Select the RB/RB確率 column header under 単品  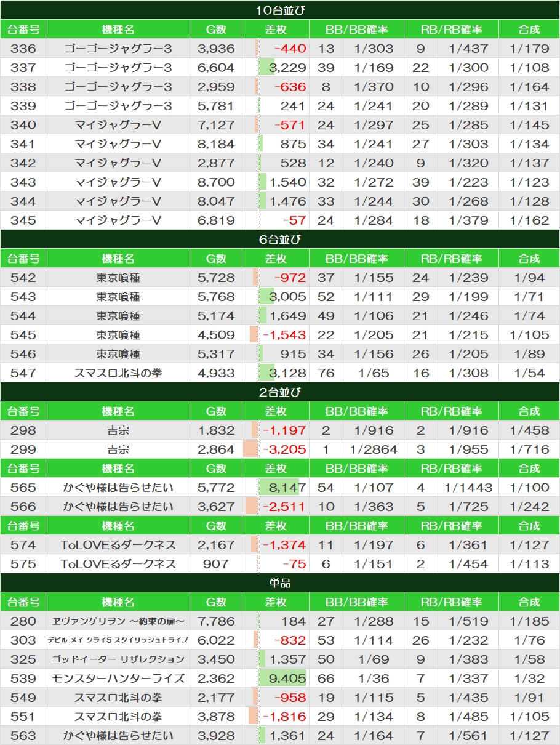tap(451, 602)
